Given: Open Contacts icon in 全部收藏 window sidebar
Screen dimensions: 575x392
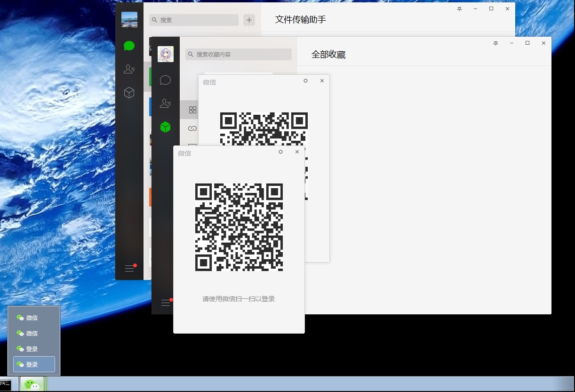Looking at the screenshot, I should (165, 104).
